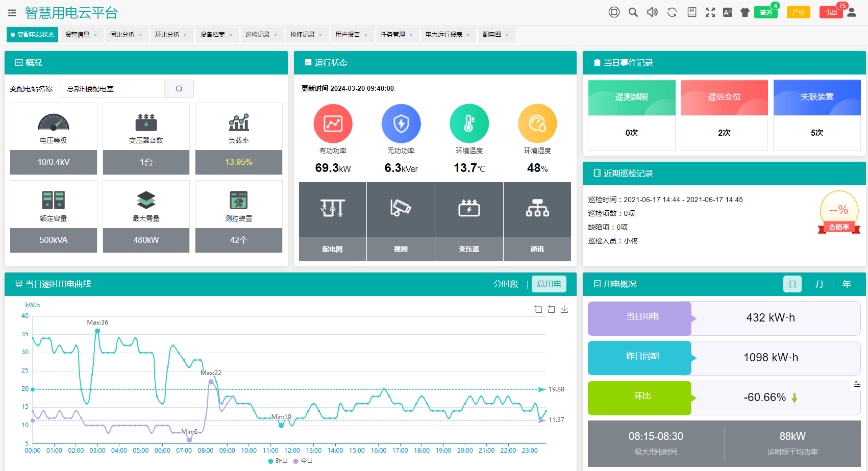This screenshot has width=868, height=471.
Task: Click the 有功功率 red circle icon
Action: click(x=333, y=123)
